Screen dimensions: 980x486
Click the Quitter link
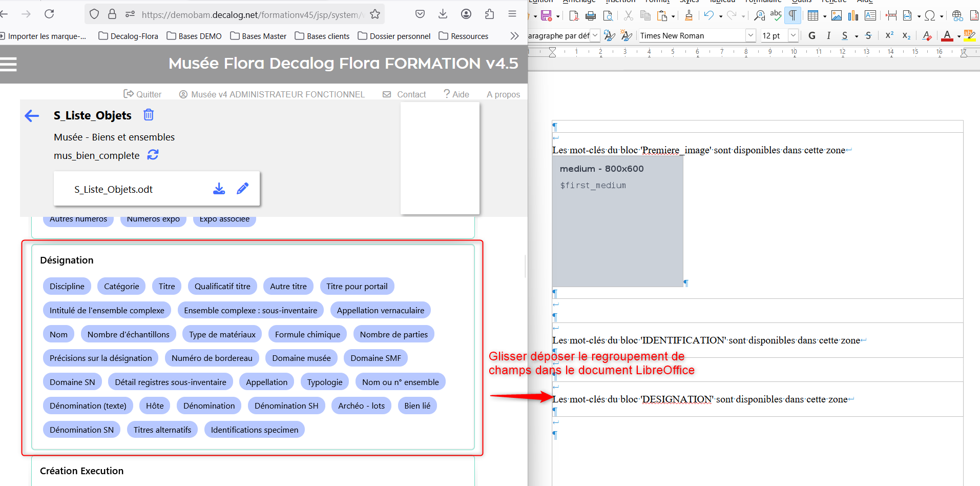[x=142, y=94]
